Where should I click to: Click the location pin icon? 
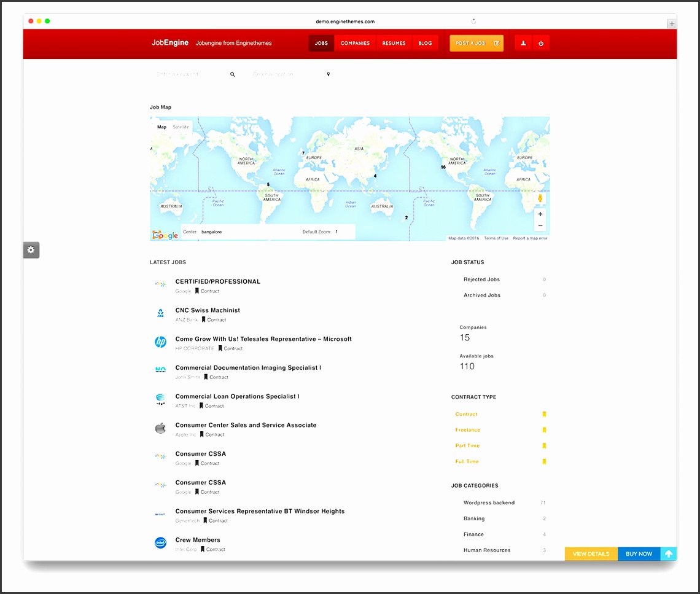(329, 74)
